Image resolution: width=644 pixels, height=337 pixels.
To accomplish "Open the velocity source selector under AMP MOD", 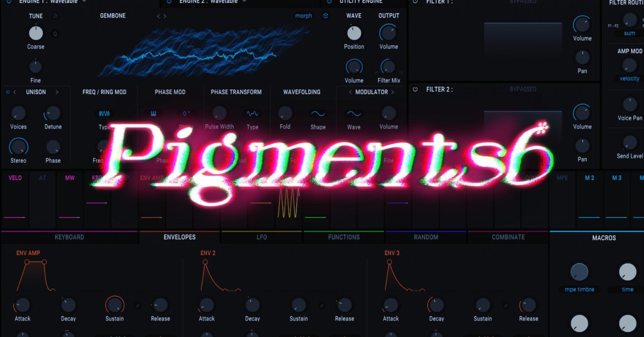I will pyautogui.click(x=630, y=78).
